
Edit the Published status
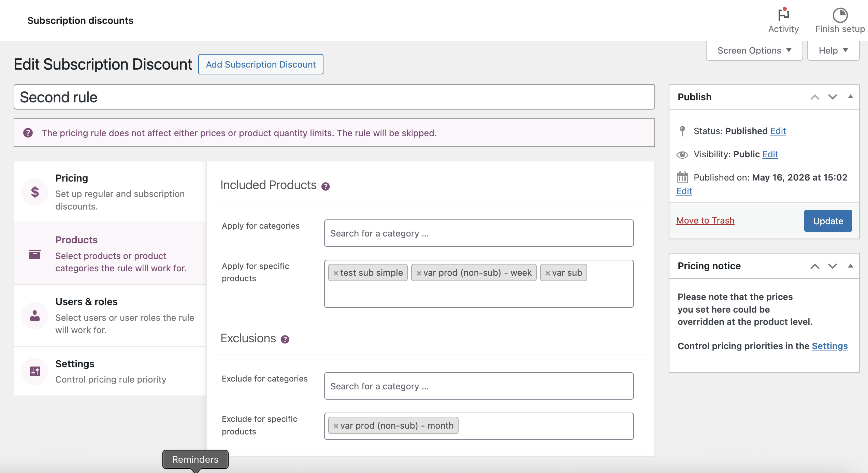tap(778, 131)
